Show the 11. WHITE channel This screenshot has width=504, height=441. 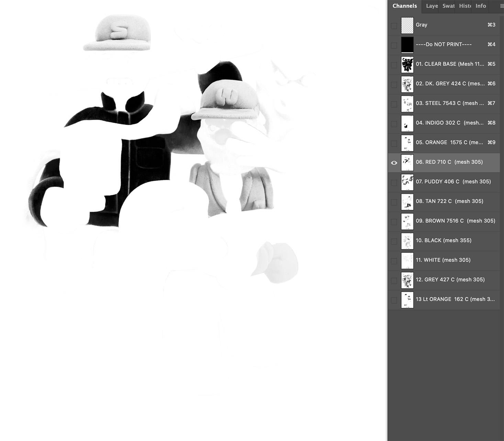coord(394,261)
